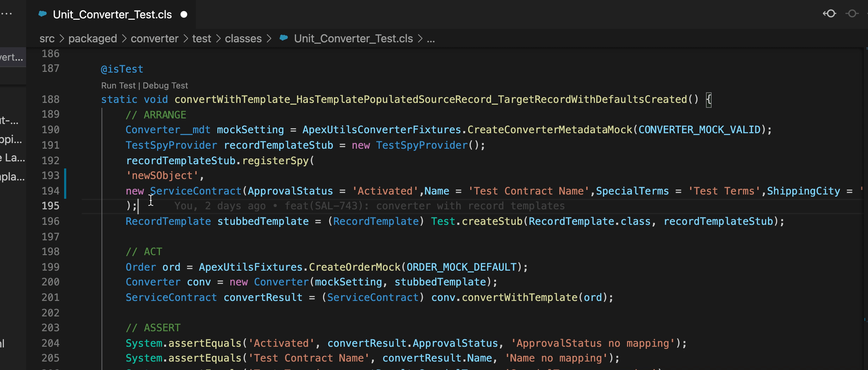Click the CONVERTER_MOCK_VALID constant
Image resolution: width=868 pixels, height=370 pixels.
[x=699, y=130]
